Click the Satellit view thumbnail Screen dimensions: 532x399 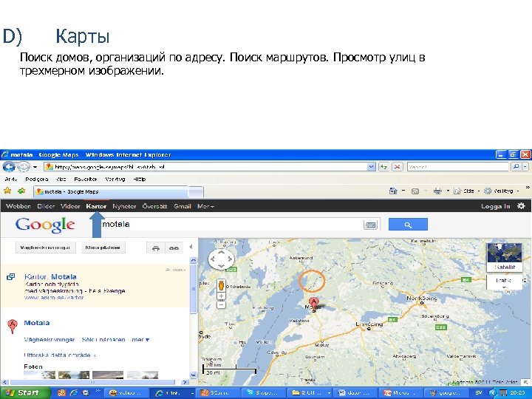click(505, 257)
